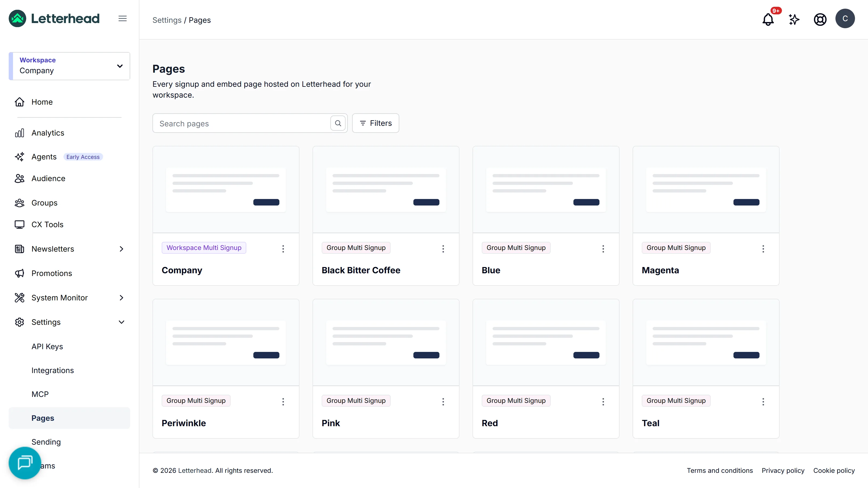Click Settings breadcrumb link
868x488 pixels.
[x=167, y=20]
